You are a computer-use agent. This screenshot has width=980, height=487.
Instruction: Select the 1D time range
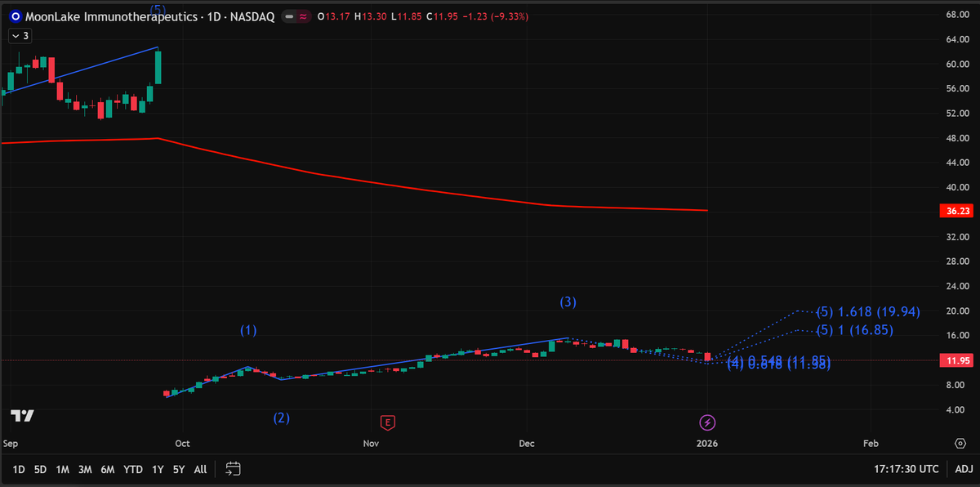pyautogui.click(x=18, y=469)
